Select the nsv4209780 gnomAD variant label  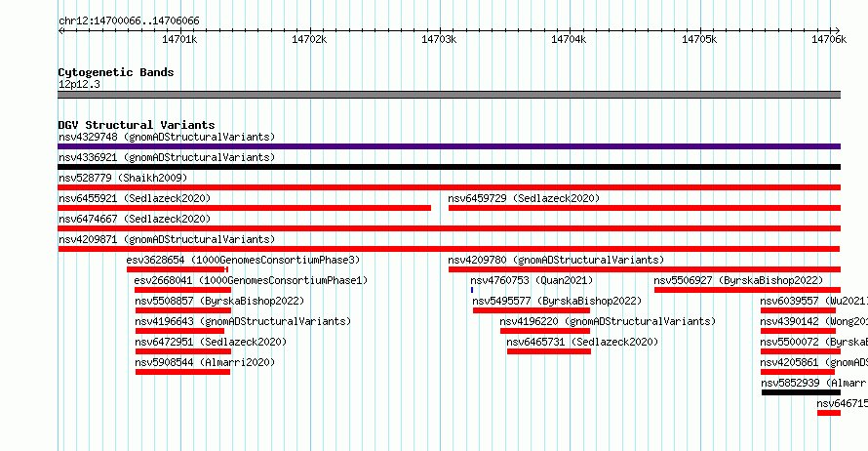coord(556,260)
